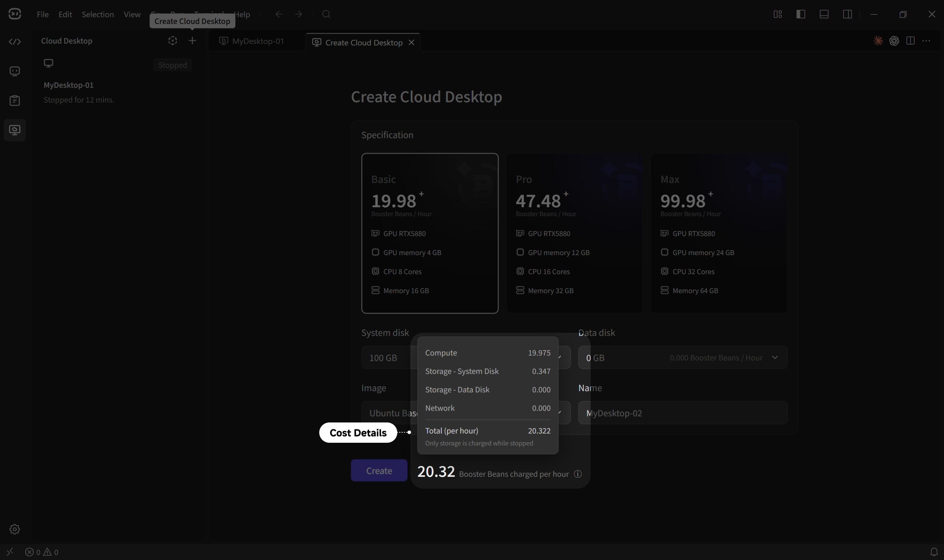Open the View menu
The image size is (944, 560).
tap(132, 14)
